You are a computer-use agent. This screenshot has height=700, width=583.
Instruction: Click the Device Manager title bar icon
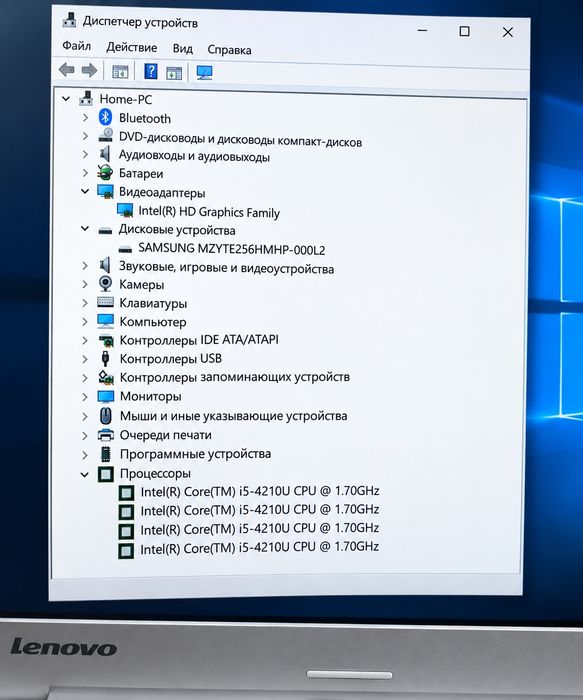pyautogui.click(x=69, y=20)
